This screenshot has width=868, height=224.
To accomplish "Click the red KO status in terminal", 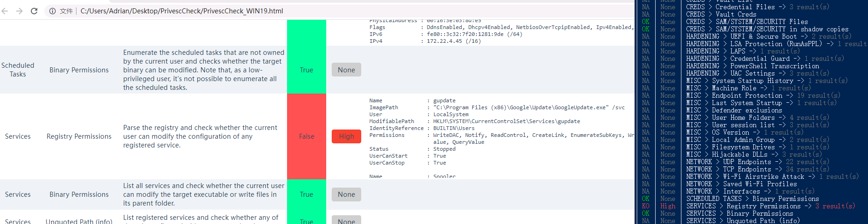I will point(645,206).
